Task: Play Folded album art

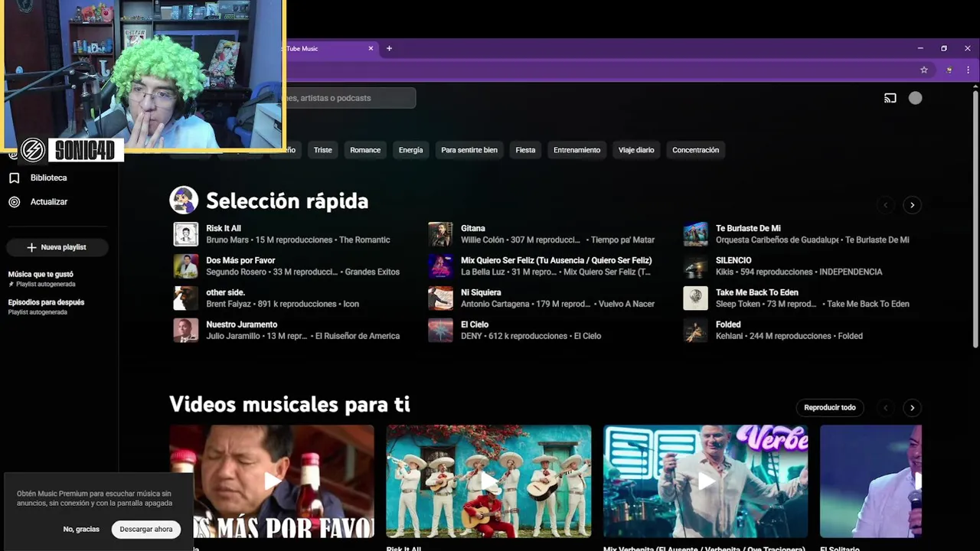Action: 695,331
